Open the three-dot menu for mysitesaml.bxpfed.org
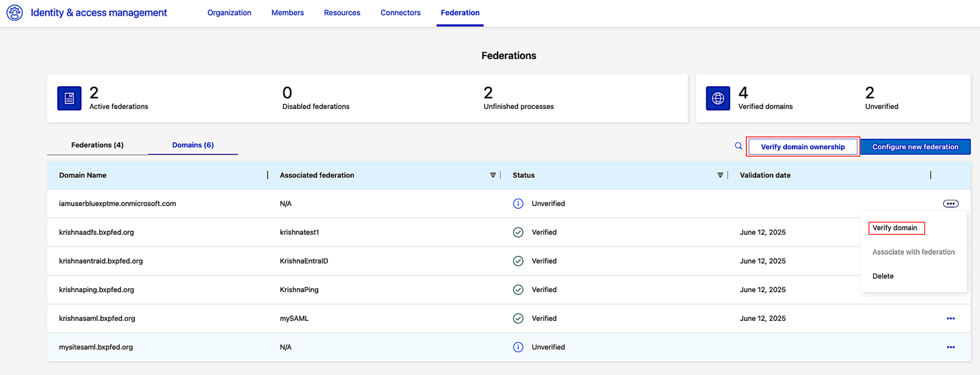This screenshot has width=980, height=375. click(951, 347)
